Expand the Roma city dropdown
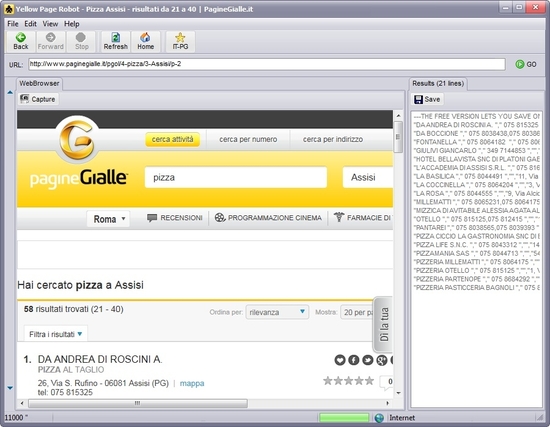The width and height of the screenshot is (550, 427). click(x=108, y=219)
